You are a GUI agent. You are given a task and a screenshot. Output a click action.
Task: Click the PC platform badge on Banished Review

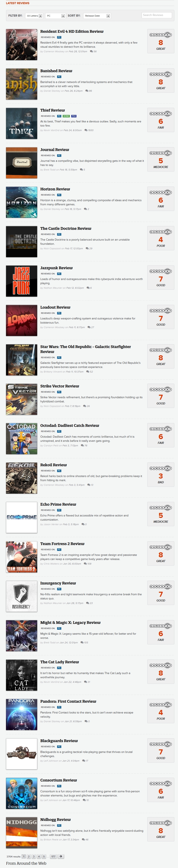[59, 77]
